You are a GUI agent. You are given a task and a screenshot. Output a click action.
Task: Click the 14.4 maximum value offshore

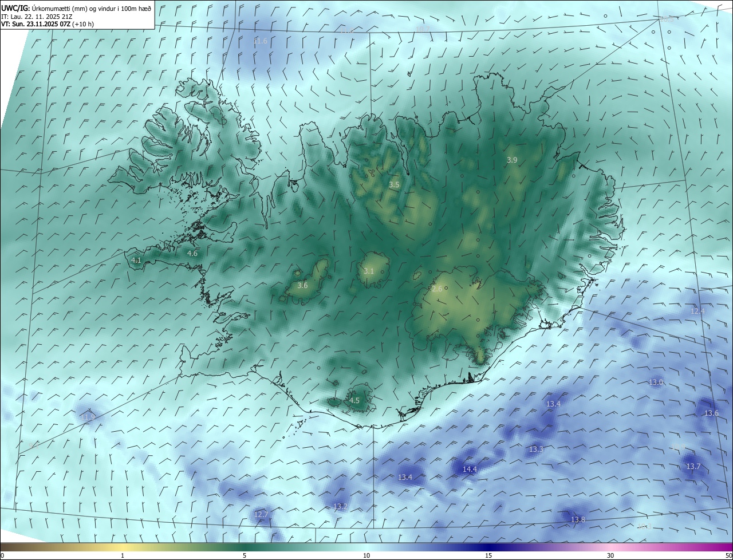point(470,470)
